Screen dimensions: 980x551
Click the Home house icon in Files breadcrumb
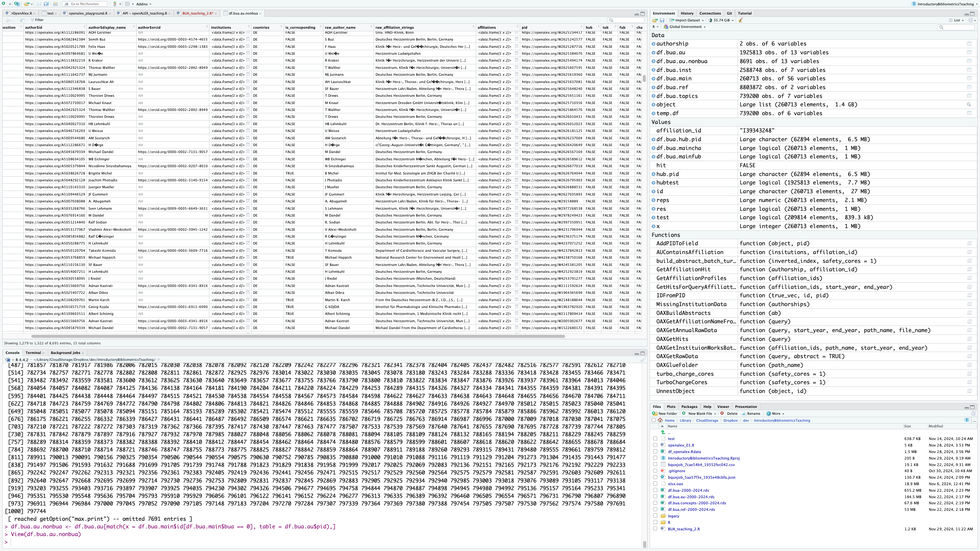(660, 420)
